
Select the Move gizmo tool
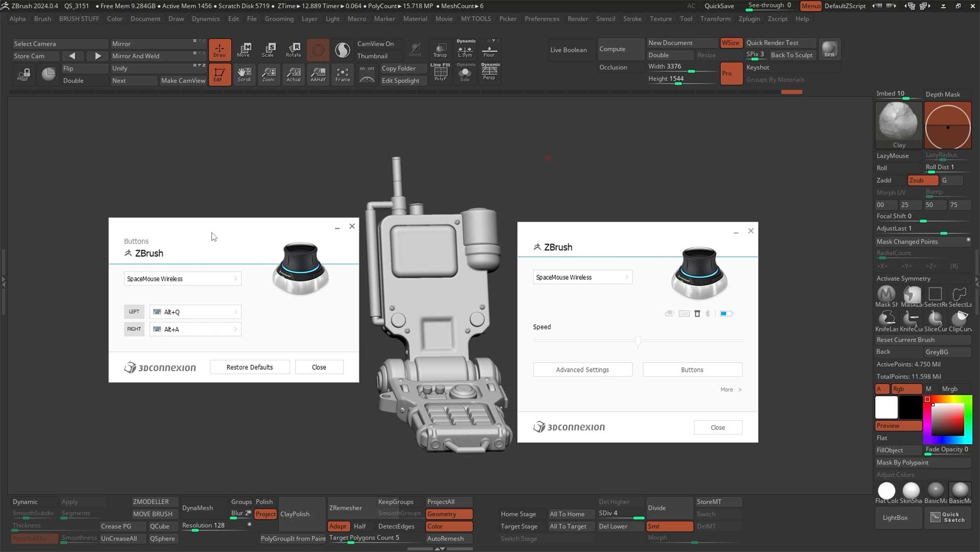pyautogui.click(x=244, y=50)
